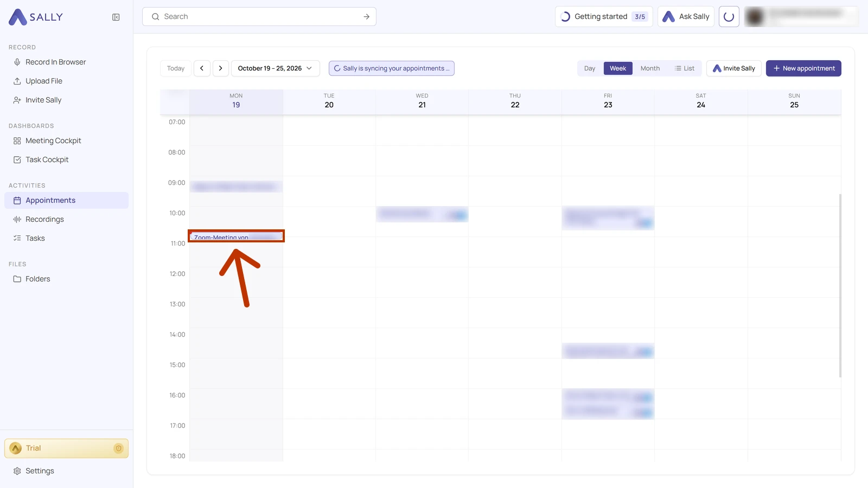Select the Friday 23 column header
This screenshot has width=868, height=488.
click(x=608, y=101)
